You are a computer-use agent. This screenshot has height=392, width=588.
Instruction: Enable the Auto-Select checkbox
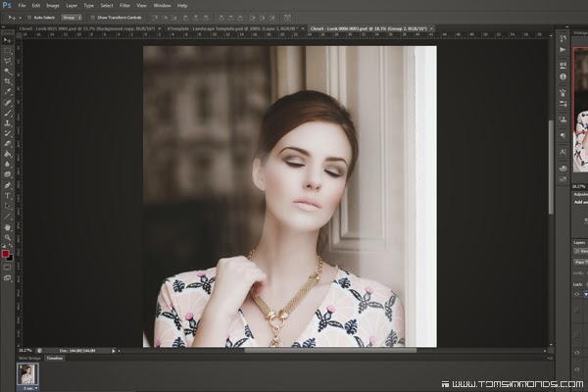(29, 18)
